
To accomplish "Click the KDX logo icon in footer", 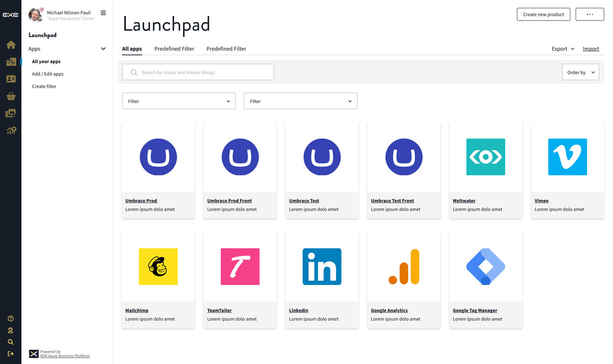I will tap(34, 354).
